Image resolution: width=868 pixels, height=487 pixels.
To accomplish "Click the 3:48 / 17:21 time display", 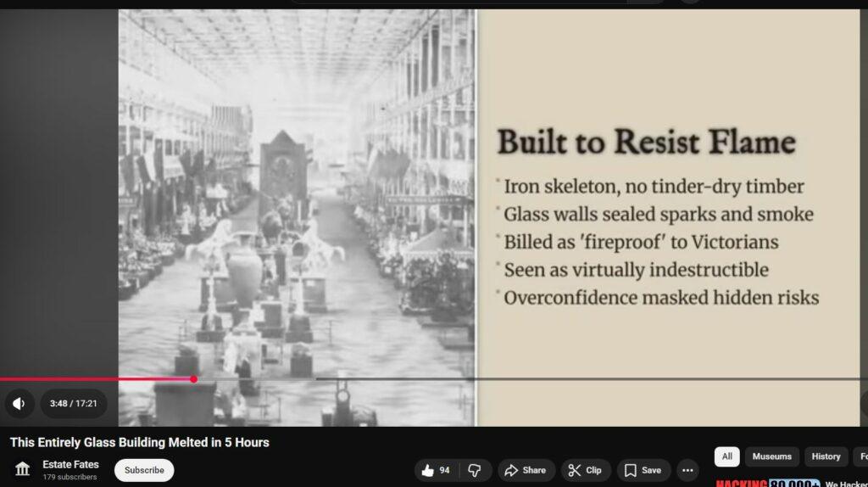I will (73, 403).
